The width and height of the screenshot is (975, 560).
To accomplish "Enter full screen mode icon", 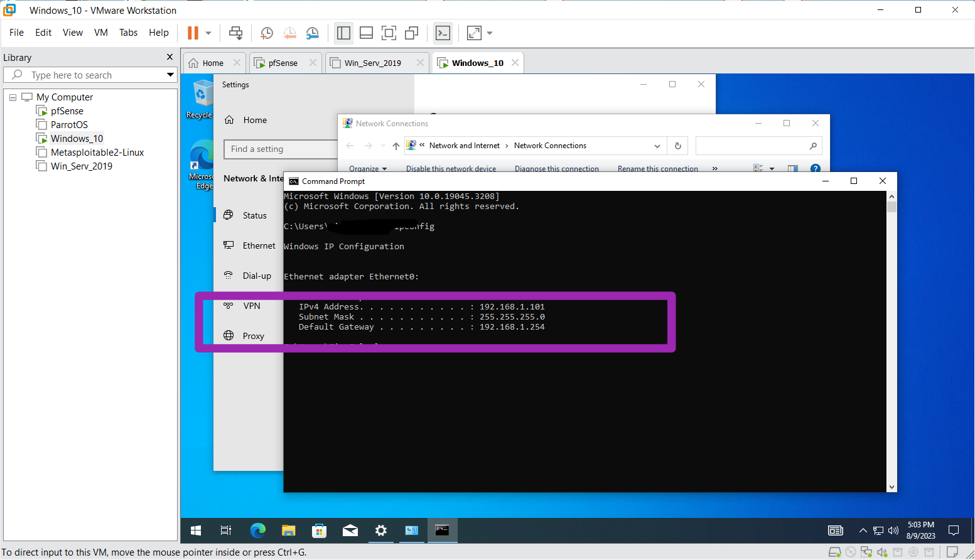I will coord(389,33).
